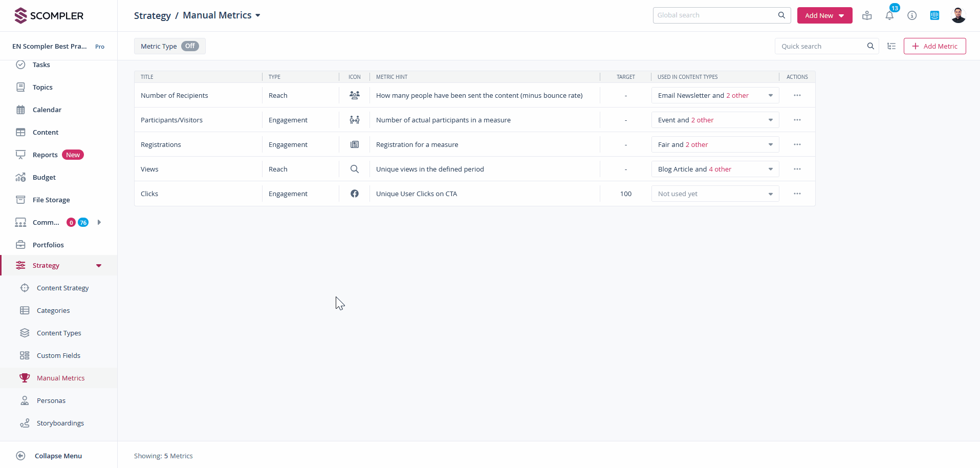Click the Facebook icon in Clicks row
Image resolution: width=980 pixels, height=468 pixels.
click(354, 194)
